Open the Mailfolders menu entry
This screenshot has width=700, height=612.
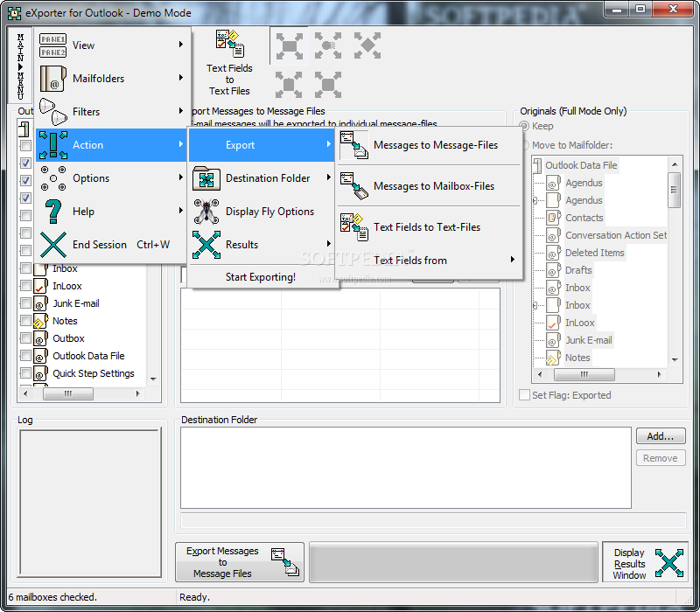(x=112, y=79)
